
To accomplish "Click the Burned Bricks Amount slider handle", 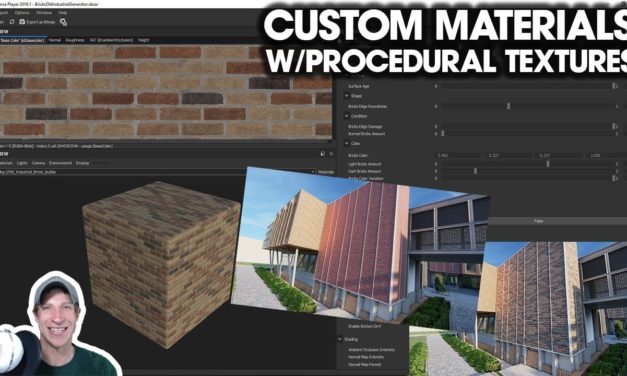I will point(443,133).
